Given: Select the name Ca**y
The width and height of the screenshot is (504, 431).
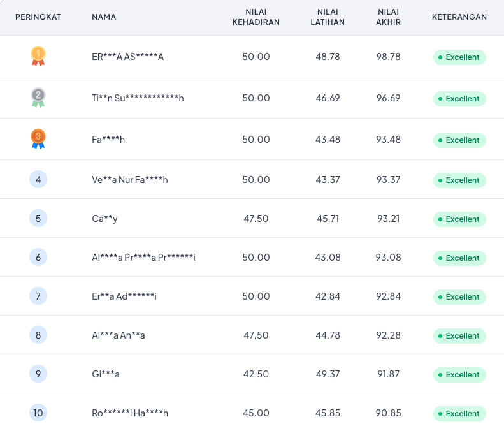Looking at the screenshot, I should click(x=104, y=219).
